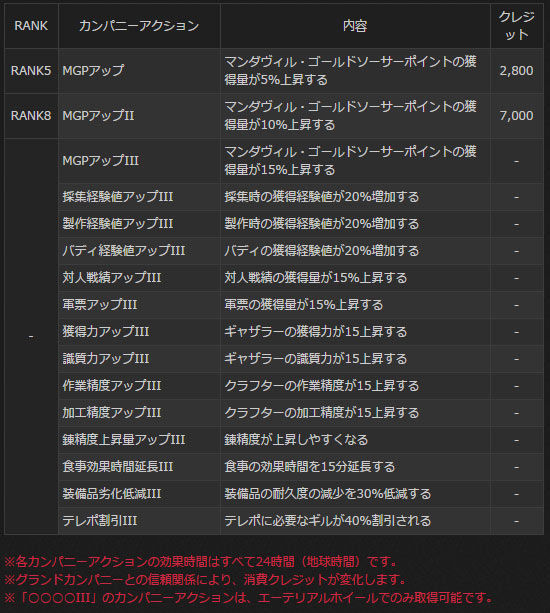Click the red note about 24時間 effect duration

coord(201,562)
